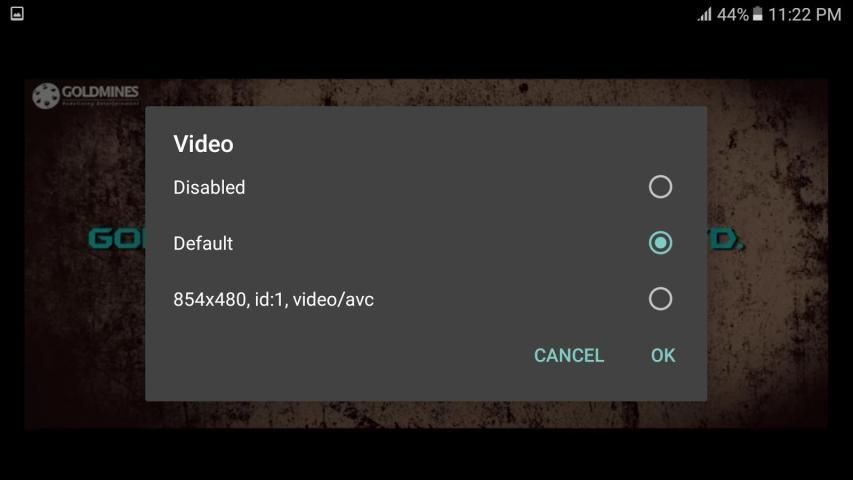
Task: Tap the signal strength icon
Action: (x=704, y=14)
